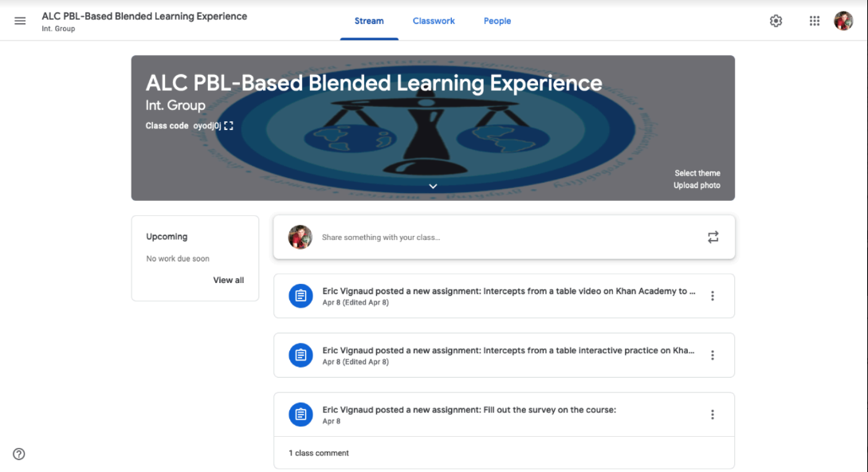Open options for intercepts video assignment
The width and height of the screenshot is (868, 472).
pos(713,296)
